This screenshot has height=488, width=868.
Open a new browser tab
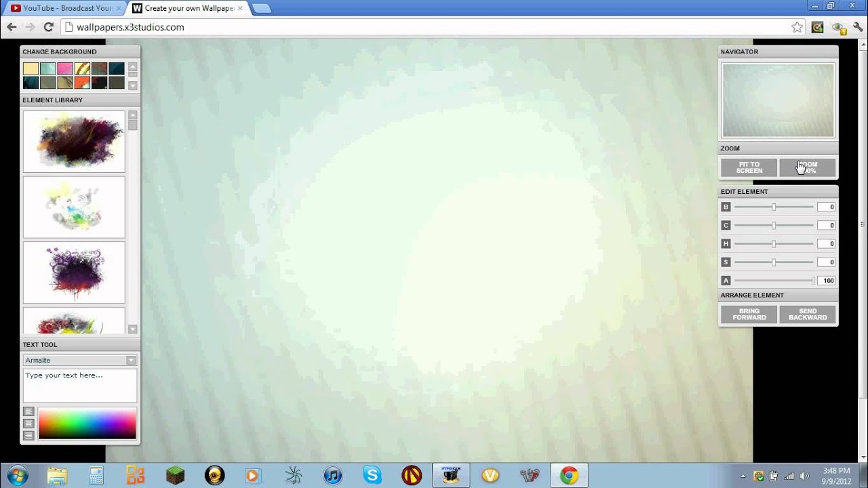tap(261, 8)
